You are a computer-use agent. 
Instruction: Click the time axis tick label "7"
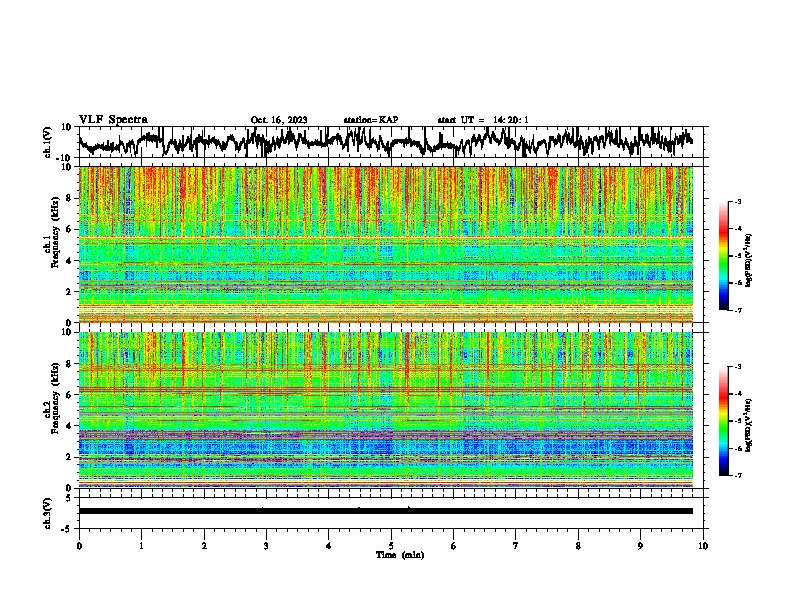tap(516, 546)
